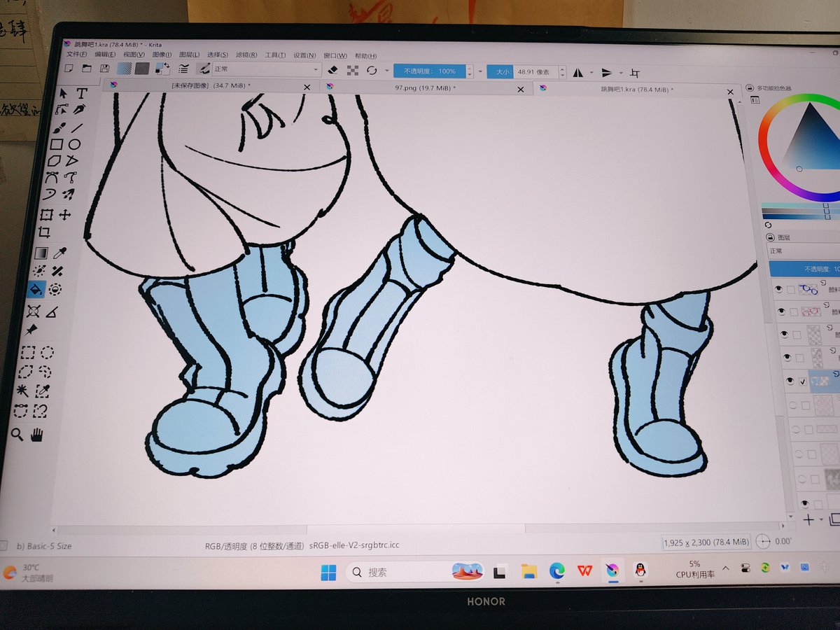Close the 97.png tab
Screen dimensions: 840x630
tap(520, 90)
